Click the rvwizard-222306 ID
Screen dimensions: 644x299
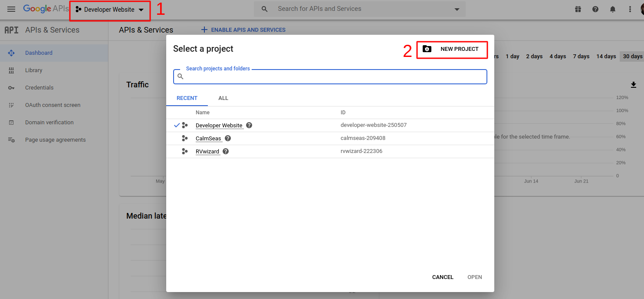pos(361,151)
